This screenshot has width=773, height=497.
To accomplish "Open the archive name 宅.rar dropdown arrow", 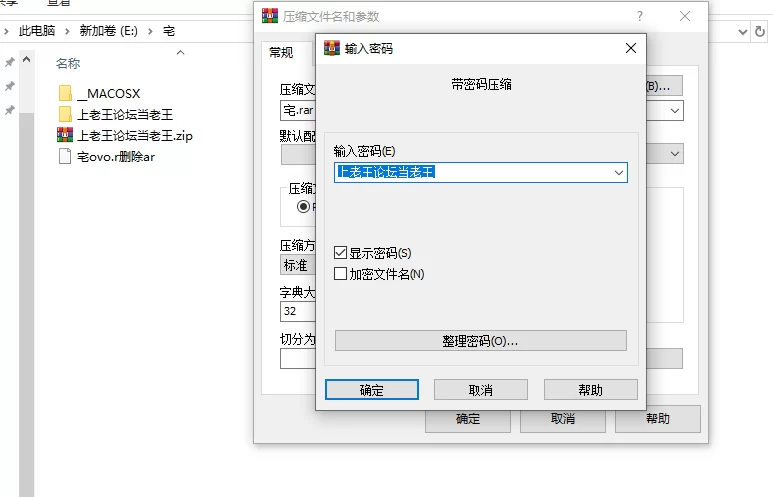I will [x=676, y=110].
